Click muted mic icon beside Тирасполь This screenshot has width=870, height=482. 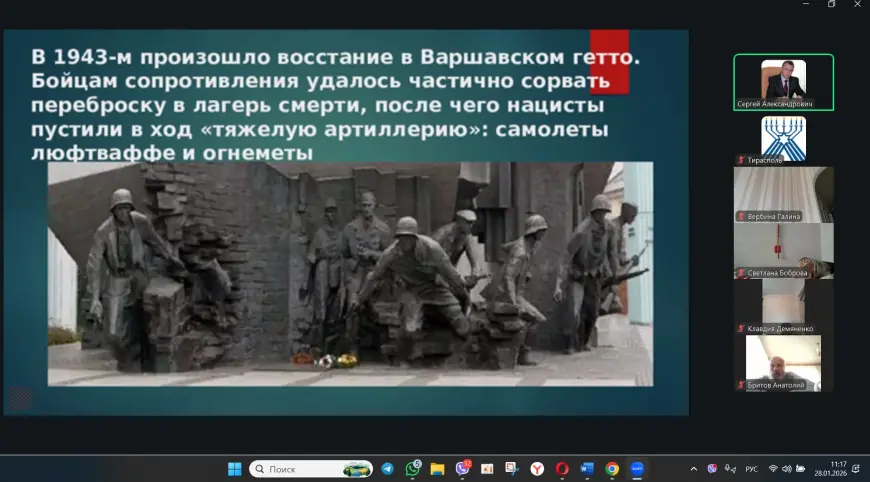(x=741, y=160)
